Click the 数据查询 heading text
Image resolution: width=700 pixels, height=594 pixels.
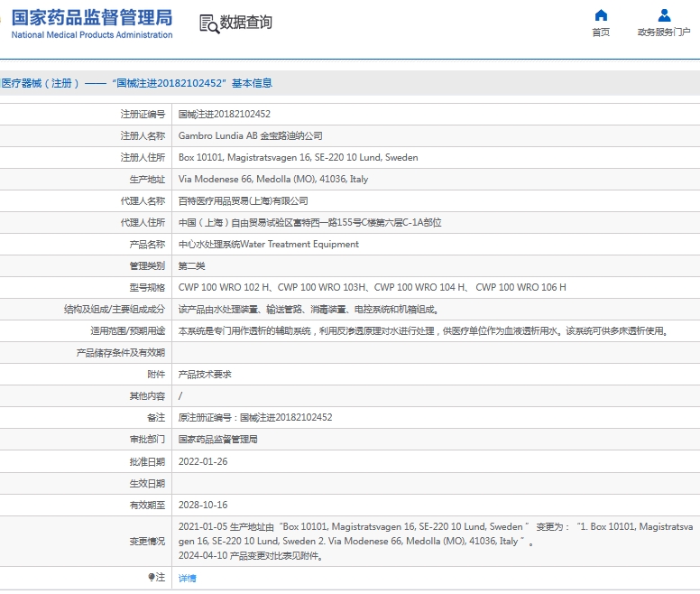[246, 22]
